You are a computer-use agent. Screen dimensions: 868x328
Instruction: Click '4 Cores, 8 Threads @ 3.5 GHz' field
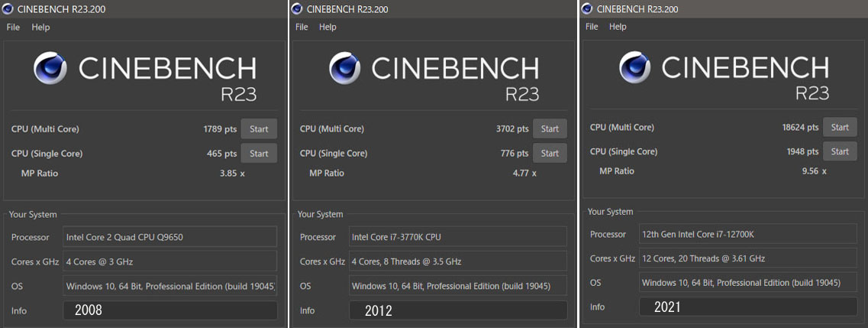pos(458,261)
